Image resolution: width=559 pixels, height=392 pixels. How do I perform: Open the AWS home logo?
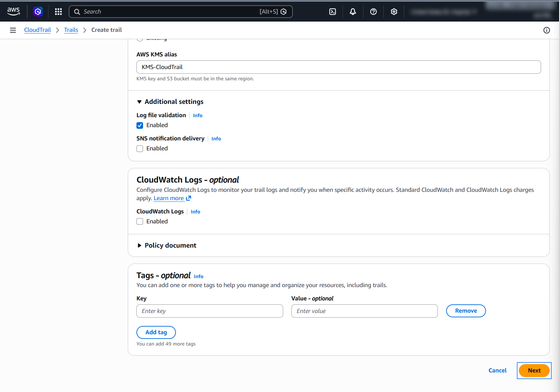tap(14, 12)
